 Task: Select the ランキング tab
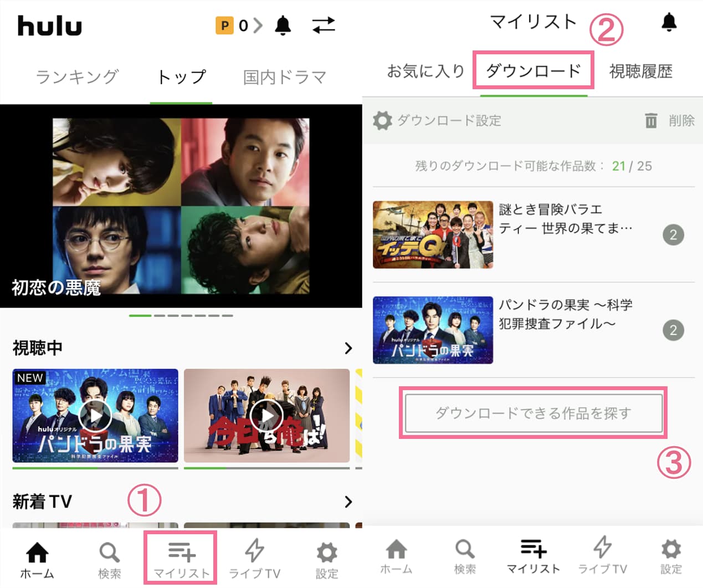coord(77,76)
